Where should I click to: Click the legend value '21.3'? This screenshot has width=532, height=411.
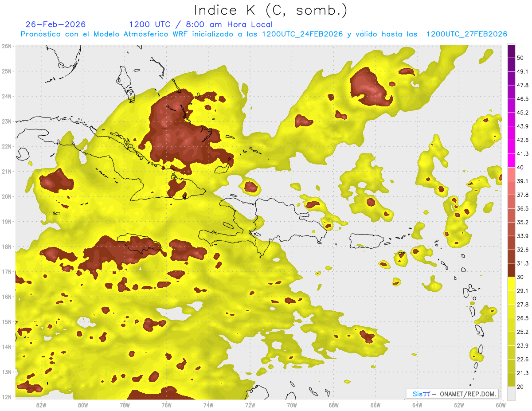pos(523,373)
